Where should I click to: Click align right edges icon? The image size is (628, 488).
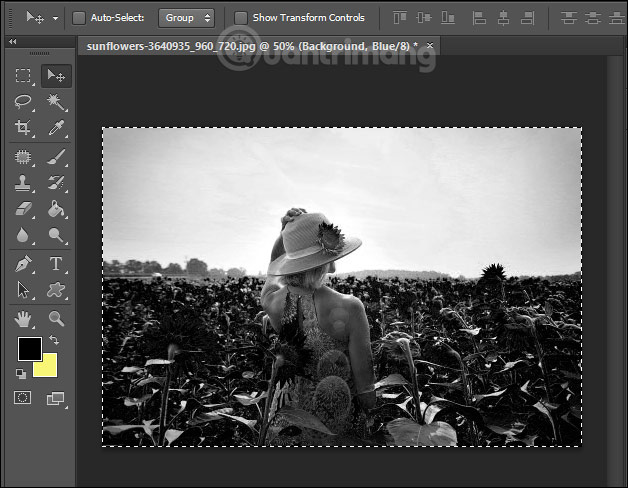527,18
